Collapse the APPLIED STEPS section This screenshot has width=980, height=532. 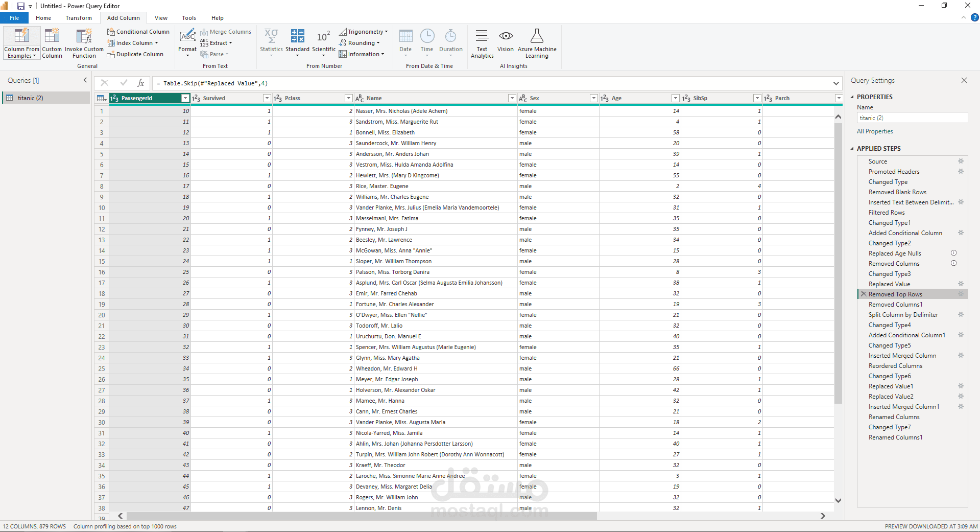[852, 149]
